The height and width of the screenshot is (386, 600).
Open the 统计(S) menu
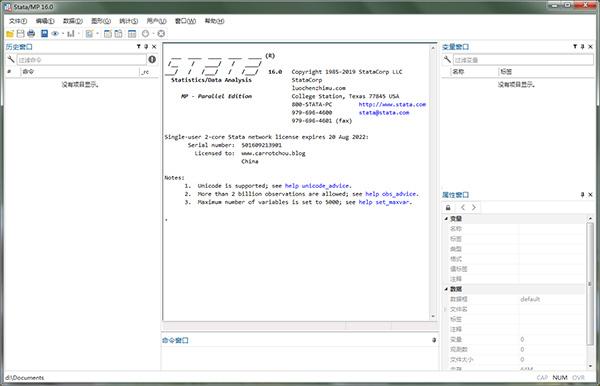coord(129,21)
